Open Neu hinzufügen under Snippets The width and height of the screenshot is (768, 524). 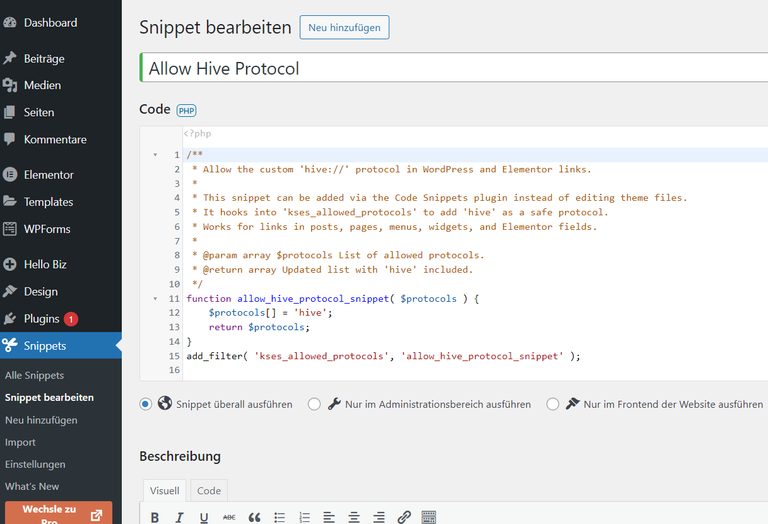[41, 420]
